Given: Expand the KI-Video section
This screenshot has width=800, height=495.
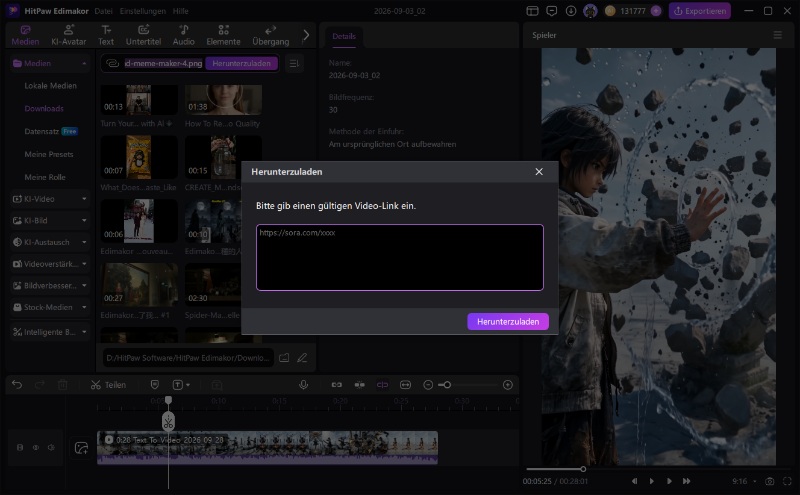Looking at the screenshot, I should 49,199.
